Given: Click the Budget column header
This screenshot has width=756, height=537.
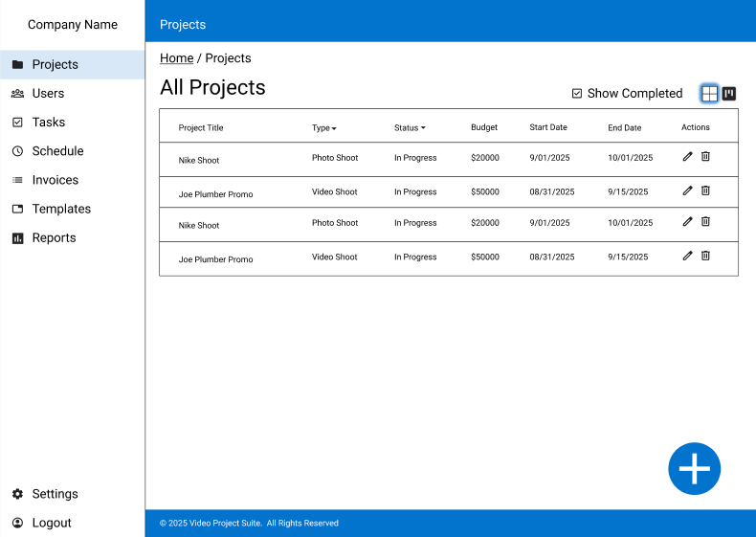Looking at the screenshot, I should pos(484,127).
